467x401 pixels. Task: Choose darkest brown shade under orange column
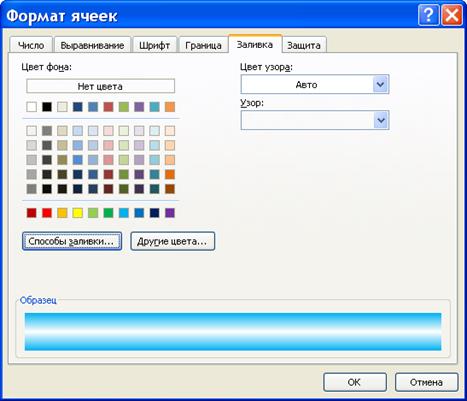tap(170, 189)
